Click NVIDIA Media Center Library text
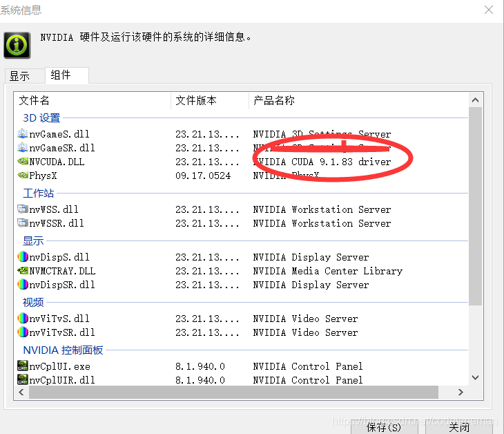 [x=328, y=271]
